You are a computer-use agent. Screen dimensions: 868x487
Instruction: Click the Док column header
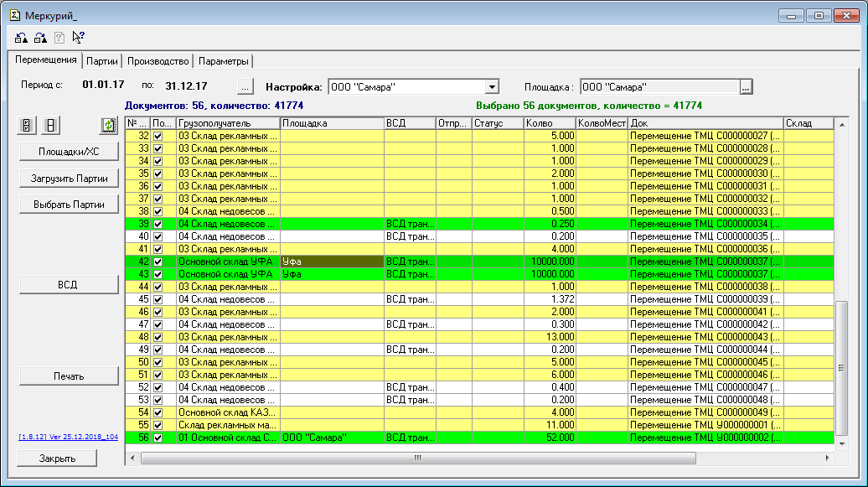click(x=705, y=123)
